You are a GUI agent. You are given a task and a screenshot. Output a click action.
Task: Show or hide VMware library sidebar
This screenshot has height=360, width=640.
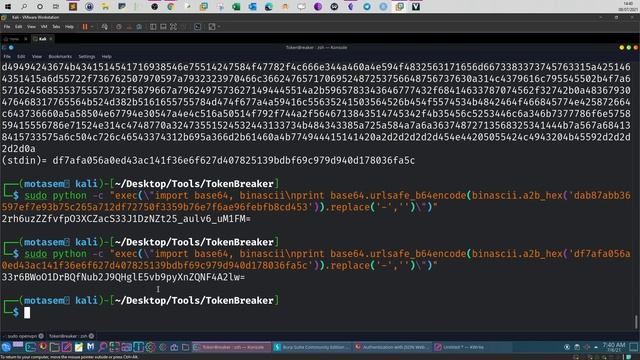[153, 27]
